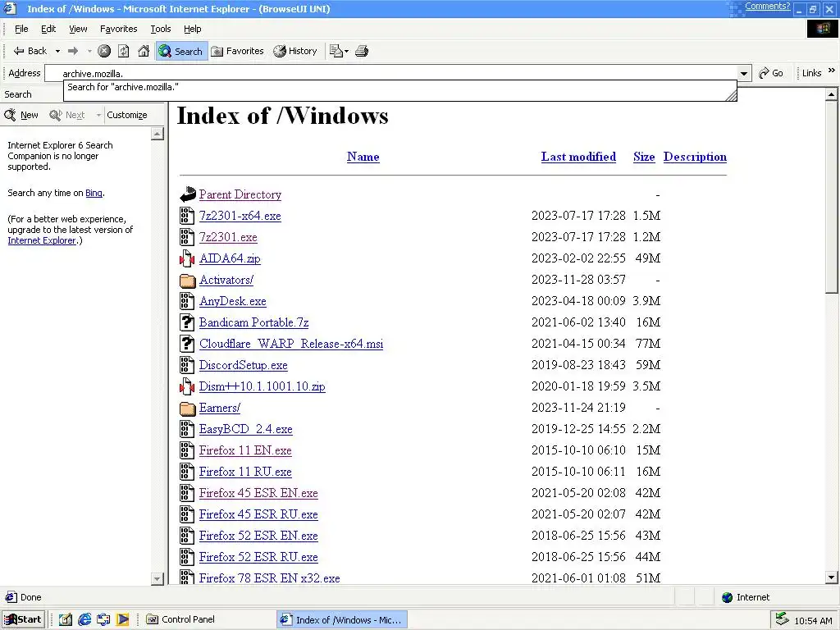Open the Tools menu
Viewport: 840px width, 630px height.
pyautogui.click(x=160, y=29)
